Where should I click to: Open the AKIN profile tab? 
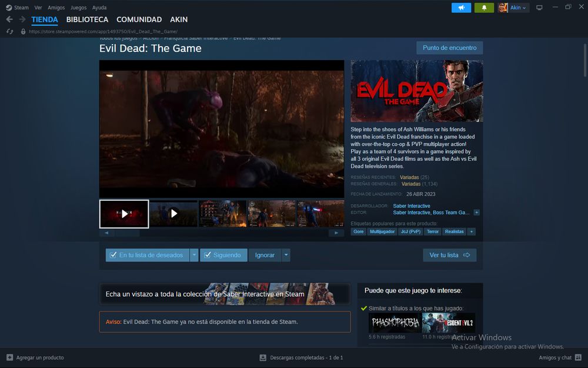[x=179, y=19]
